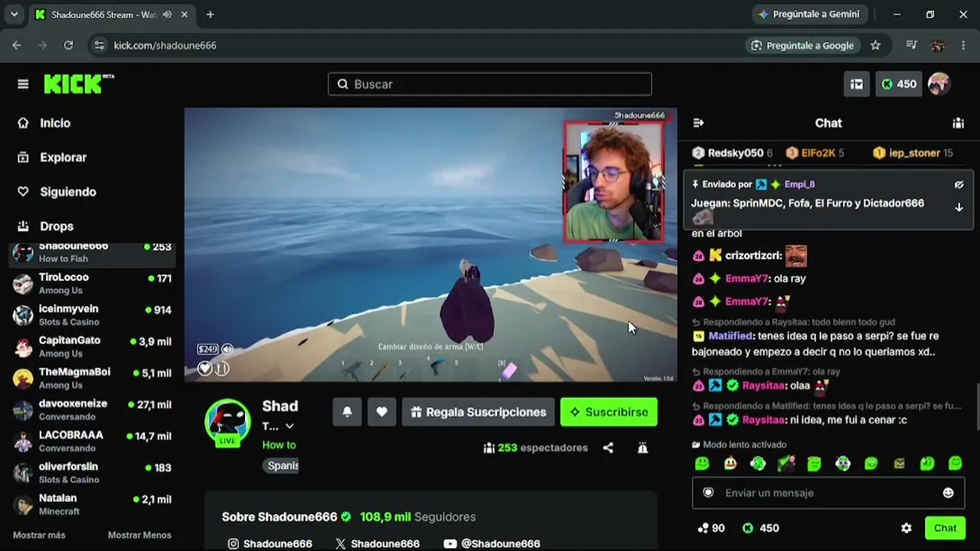Open the tab search dropdown arrow

[14, 15]
